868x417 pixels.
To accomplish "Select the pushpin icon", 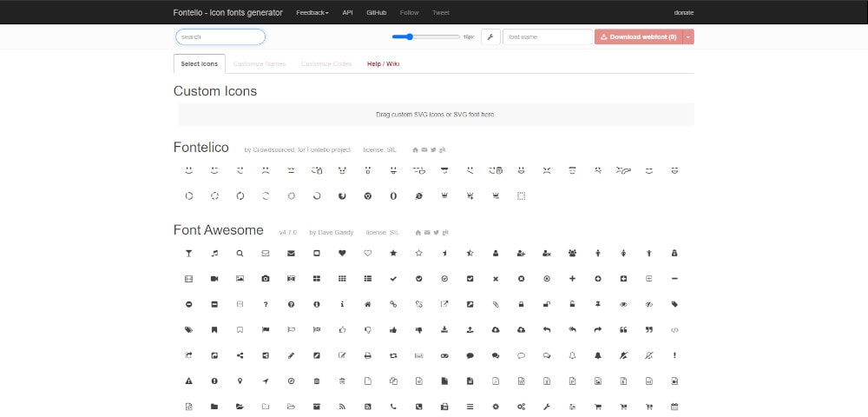I will 598,304.
